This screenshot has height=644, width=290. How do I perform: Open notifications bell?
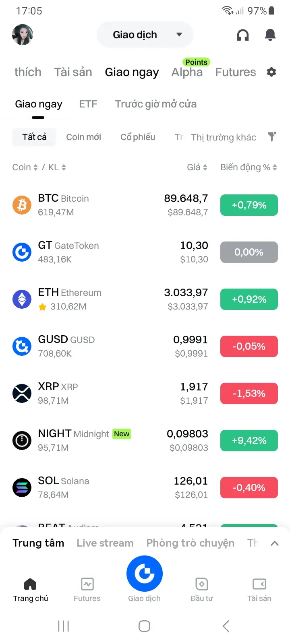click(270, 35)
